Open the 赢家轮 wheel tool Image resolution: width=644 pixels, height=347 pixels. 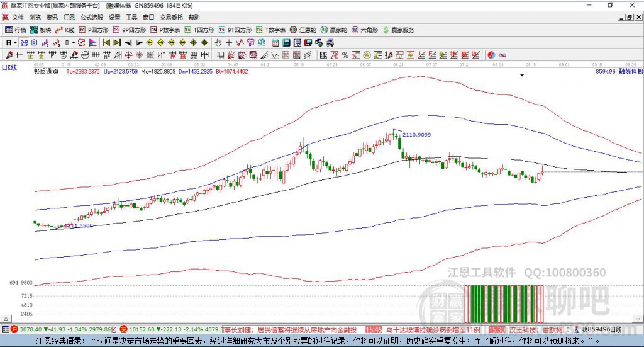click(334, 30)
